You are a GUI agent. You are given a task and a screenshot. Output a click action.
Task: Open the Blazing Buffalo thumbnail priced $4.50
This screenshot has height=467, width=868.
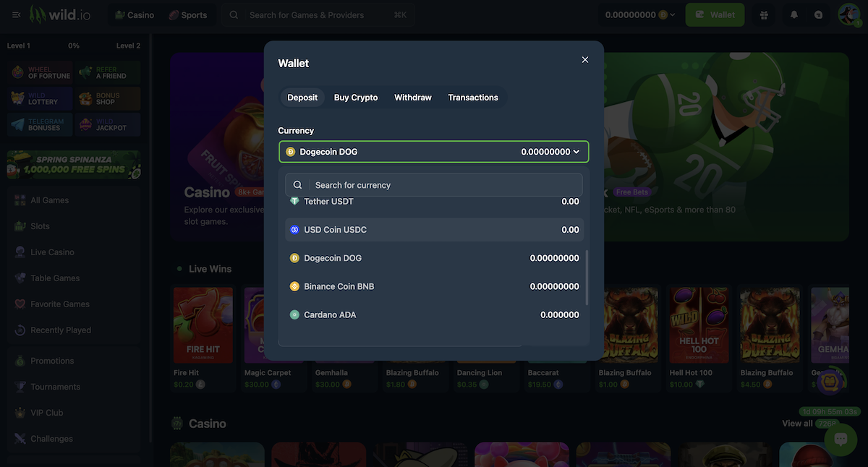pyautogui.click(x=770, y=325)
